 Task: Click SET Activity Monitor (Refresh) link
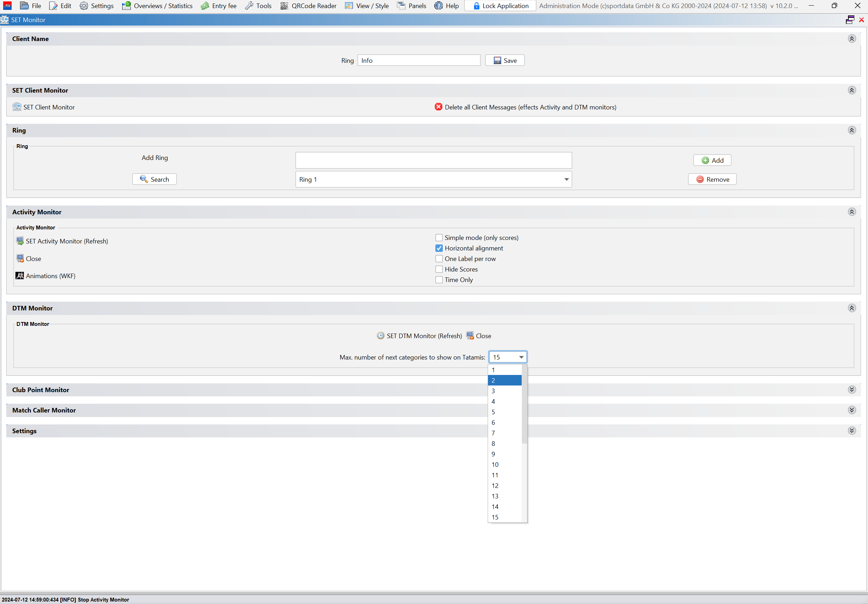(67, 241)
